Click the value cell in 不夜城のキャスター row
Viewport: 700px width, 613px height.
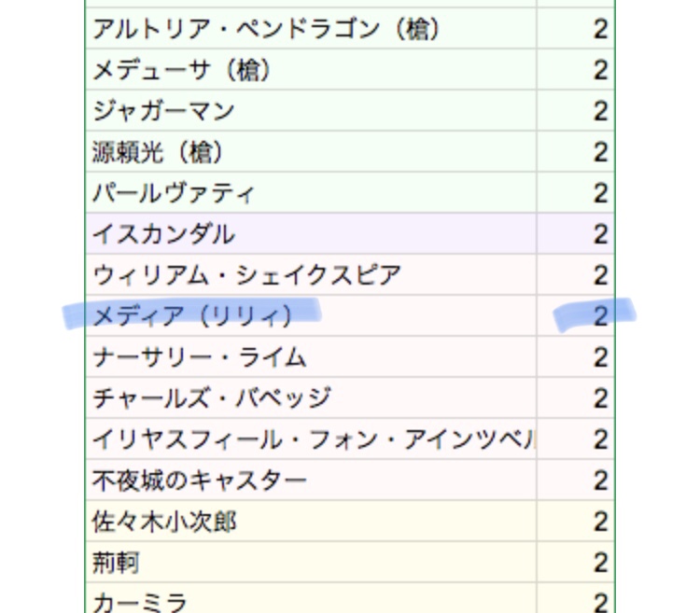576,481
